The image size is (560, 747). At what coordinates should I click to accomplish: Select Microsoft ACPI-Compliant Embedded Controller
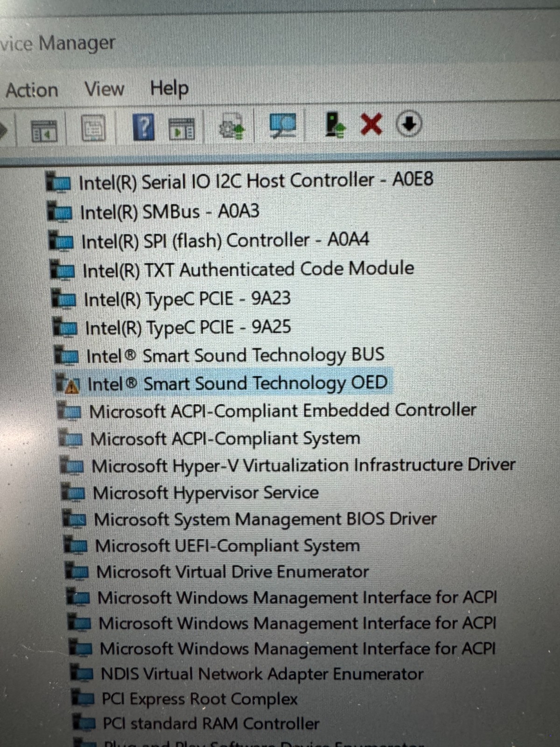[282, 411]
